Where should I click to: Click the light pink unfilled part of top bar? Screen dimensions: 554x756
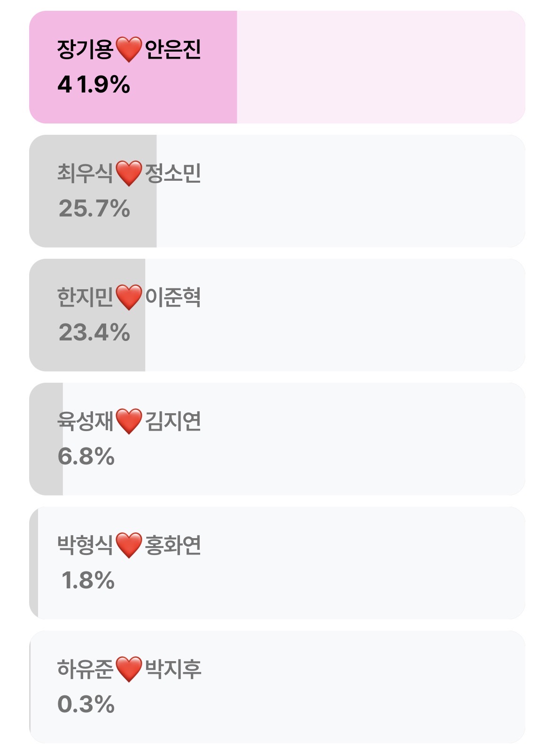381,67
